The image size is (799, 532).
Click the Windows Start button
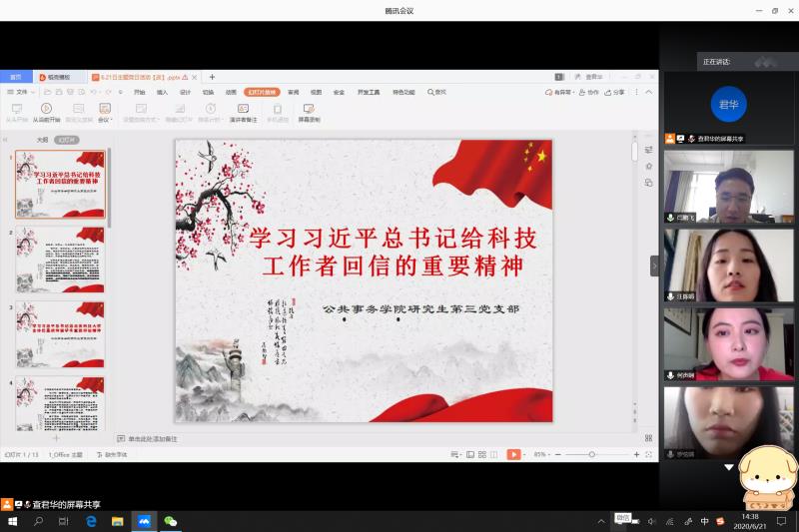click(13, 521)
